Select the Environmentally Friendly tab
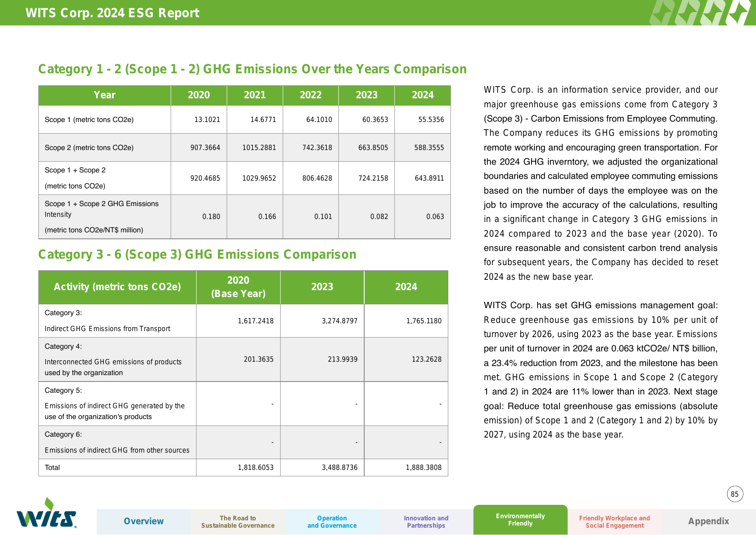This screenshot has height=535, width=756. tap(520, 520)
